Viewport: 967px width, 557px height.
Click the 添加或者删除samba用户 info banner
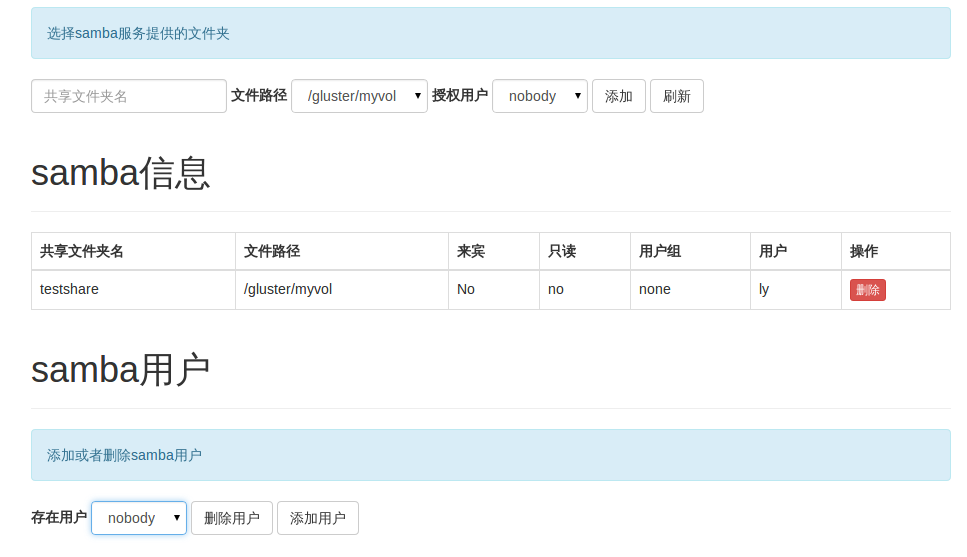pos(491,455)
